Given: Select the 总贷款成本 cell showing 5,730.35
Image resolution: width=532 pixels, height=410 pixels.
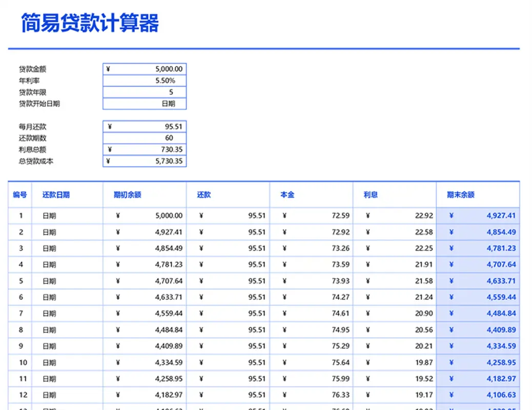Looking at the screenshot, I should pos(144,161).
